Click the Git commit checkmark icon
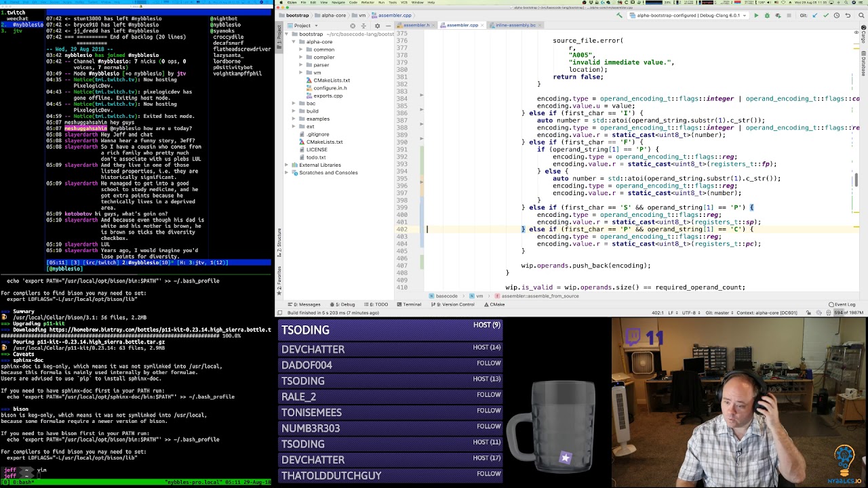The image size is (868, 488). [827, 16]
